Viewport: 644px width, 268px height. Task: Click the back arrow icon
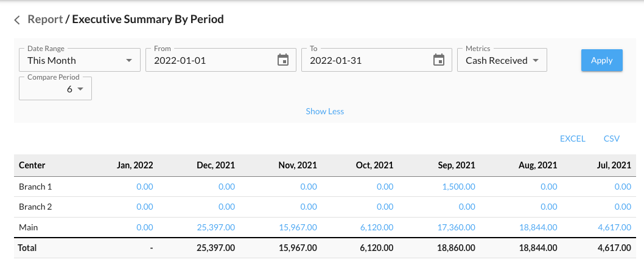(17, 20)
